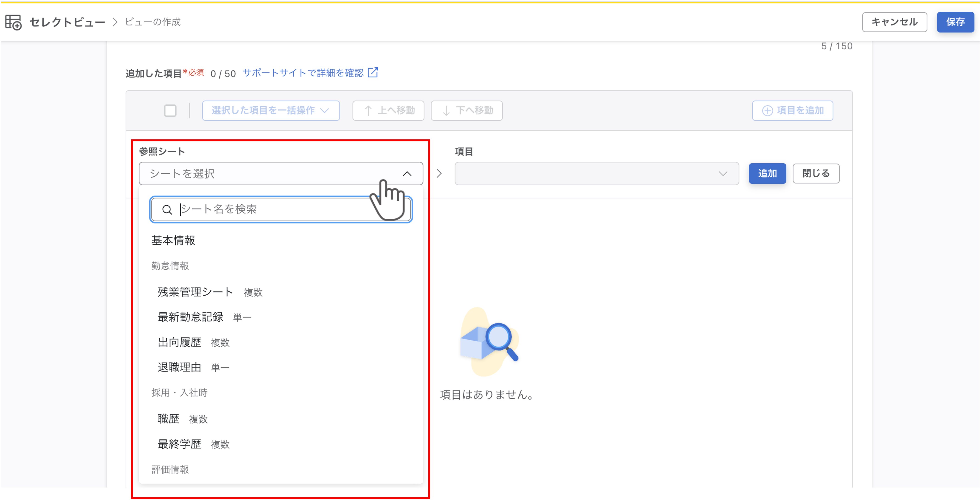Screen dimensions: 980x500
Task: Click the up arrow icon 上へ移動
Action: pyautogui.click(x=368, y=111)
